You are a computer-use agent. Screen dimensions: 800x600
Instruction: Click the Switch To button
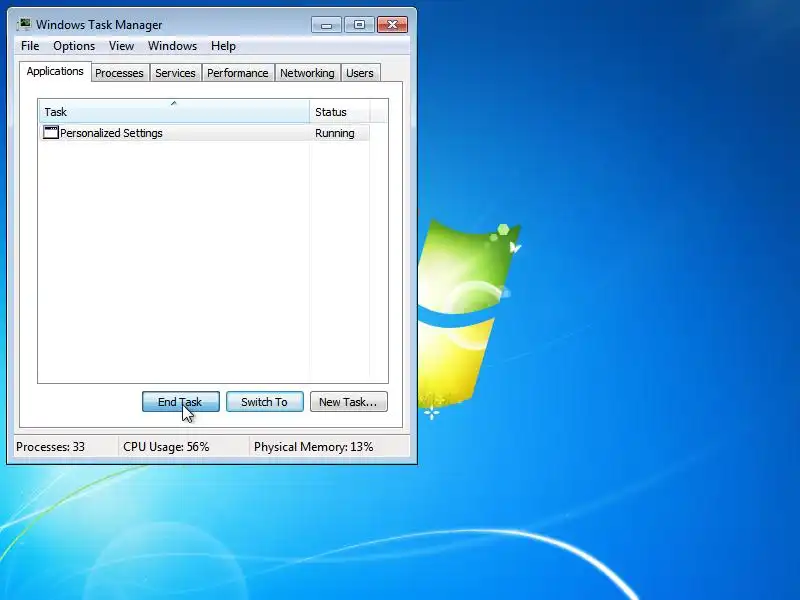tap(264, 402)
